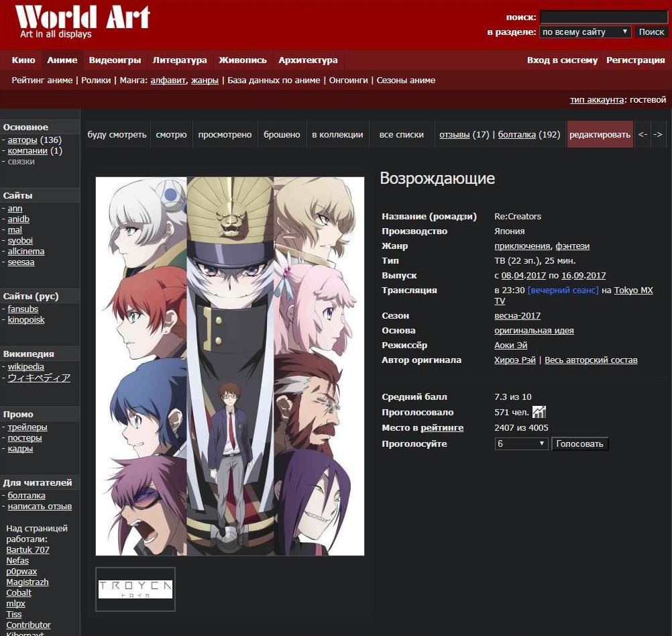672x636 pixels.
Task: Open Сезоны аниме page
Action: (406, 81)
